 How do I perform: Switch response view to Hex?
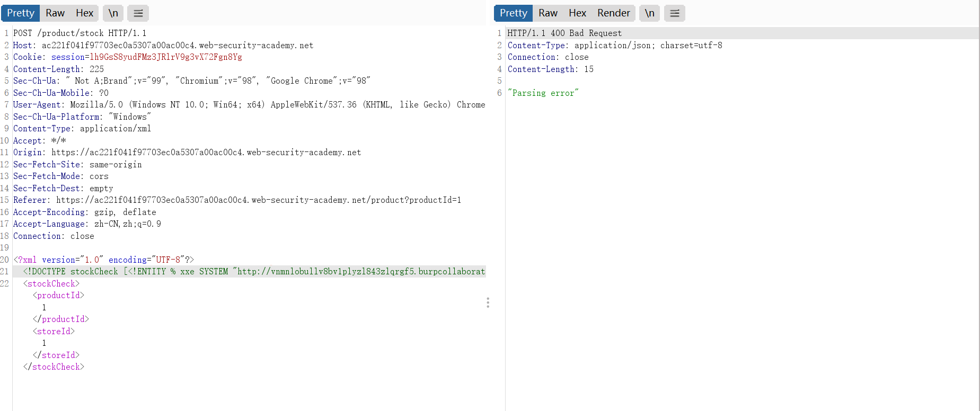[x=577, y=13]
